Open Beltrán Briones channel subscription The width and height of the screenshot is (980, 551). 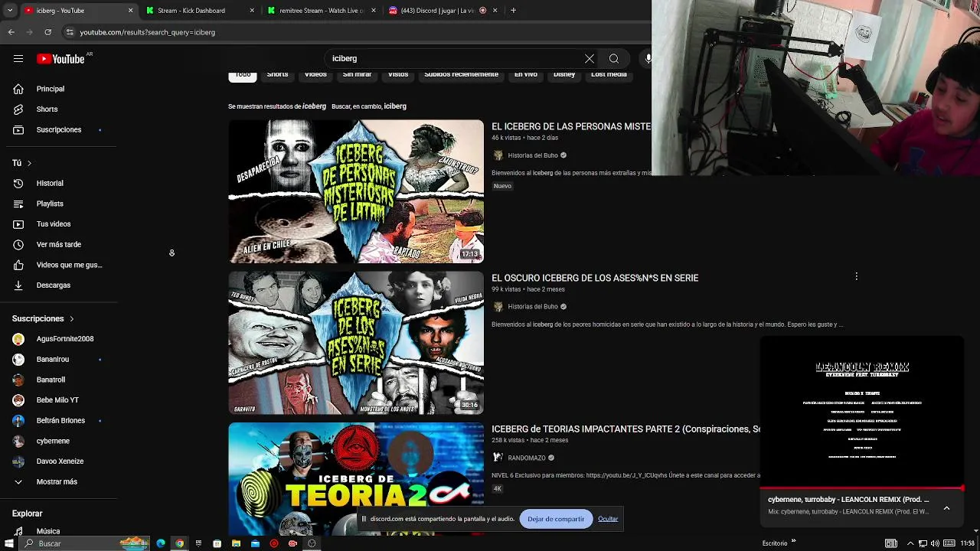(59, 420)
